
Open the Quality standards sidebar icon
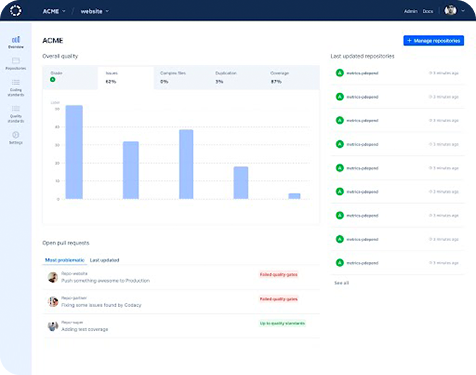[x=16, y=114]
